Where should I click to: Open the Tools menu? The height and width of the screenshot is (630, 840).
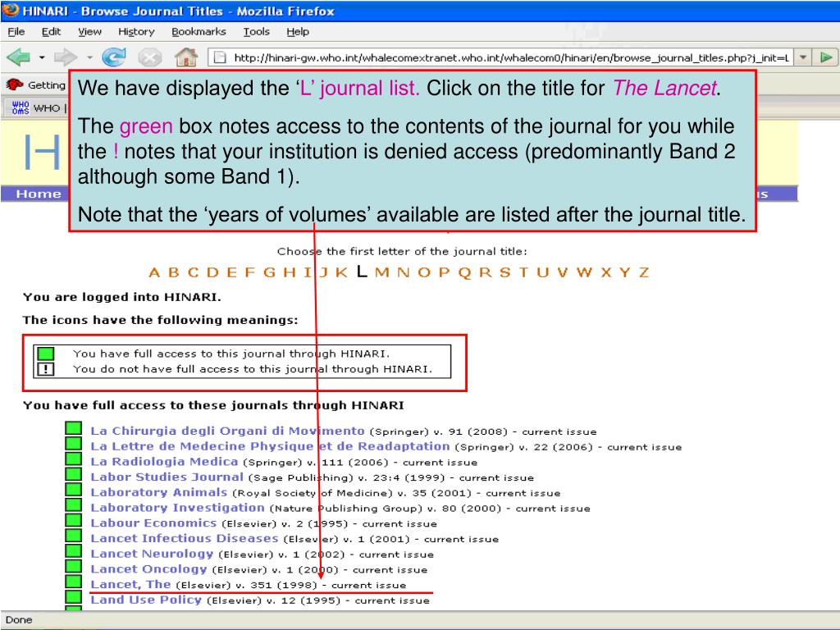(x=256, y=32)
